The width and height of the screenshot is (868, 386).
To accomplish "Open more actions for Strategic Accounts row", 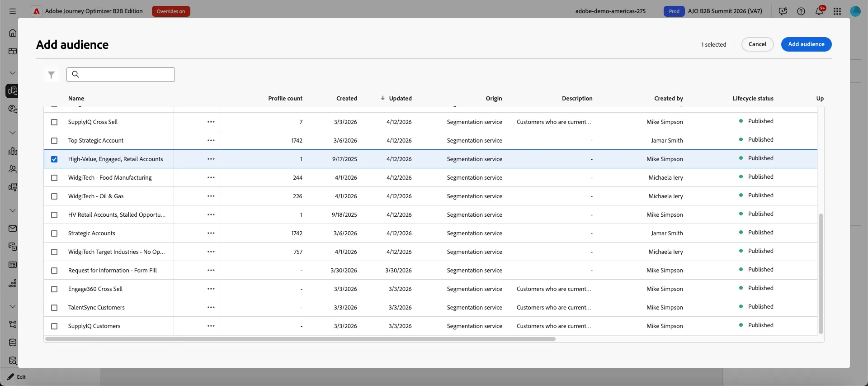I will [x=211, y=233].
